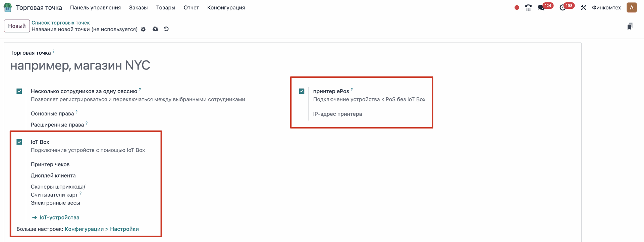
Task: Disable the ePos printer checkbox
Action: point(302,91)
